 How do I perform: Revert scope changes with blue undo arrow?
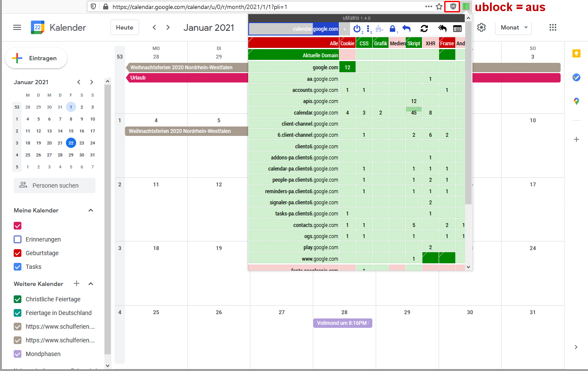[x=407, y=29]
